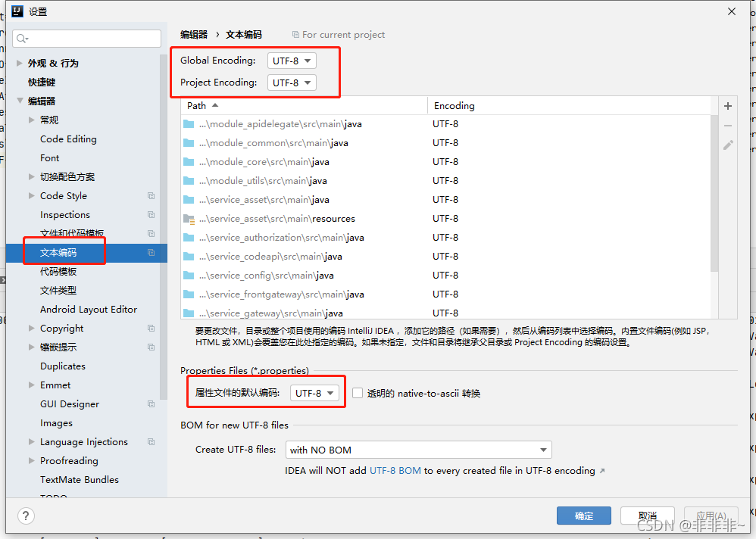Screen dimensions: 756x539
Task: Click folder icon of module_common row
Action: pyautogui.click(x=189, y=143)
